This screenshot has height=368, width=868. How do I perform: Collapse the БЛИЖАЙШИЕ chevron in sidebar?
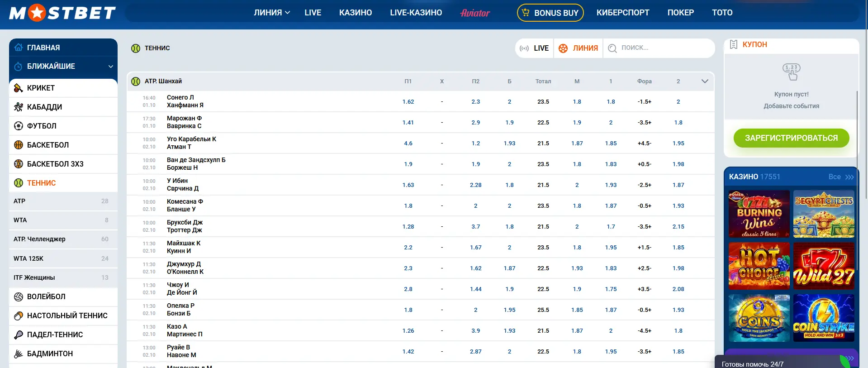point(111,67)
